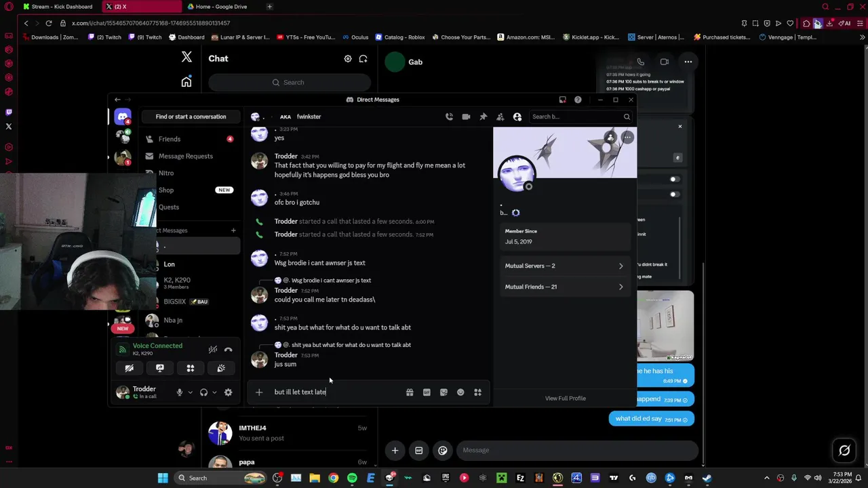Open the apps launcher in message box
This screenshot has height=488, width=868.
[477, 392]
